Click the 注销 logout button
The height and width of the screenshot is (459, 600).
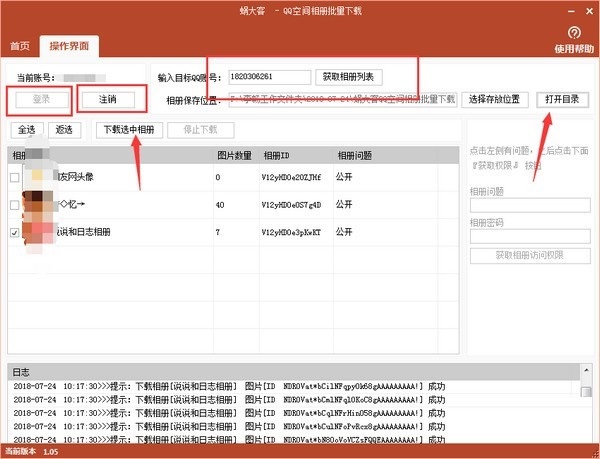point(108,99)
